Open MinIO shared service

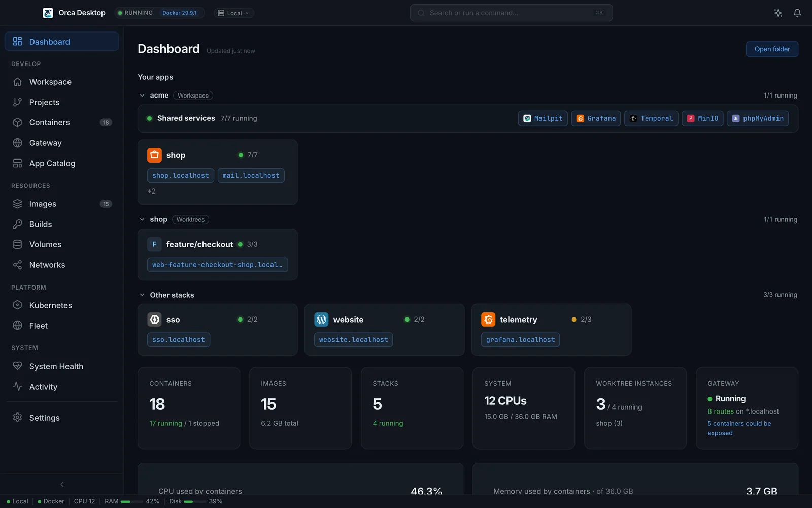[x=702, y=118]
